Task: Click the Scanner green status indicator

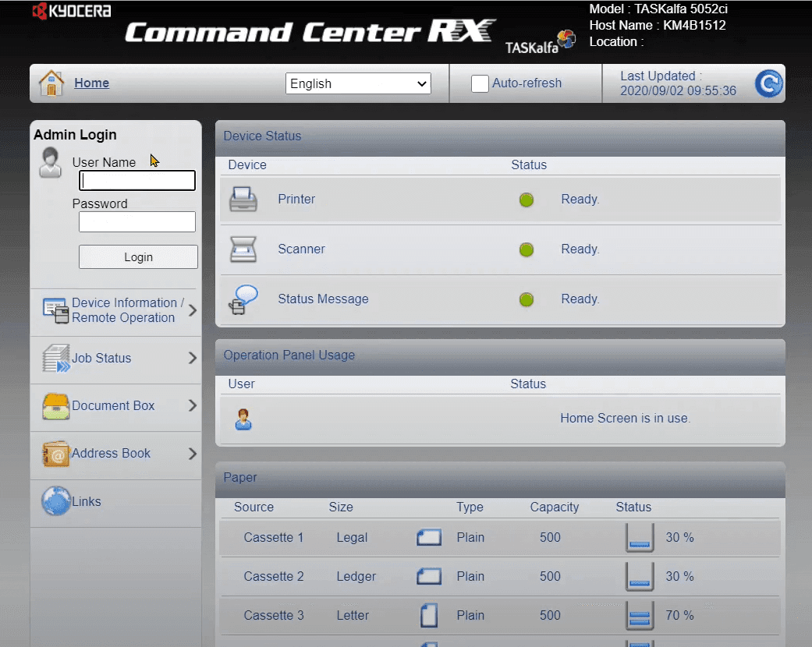Action: click(x=527, y=249)
